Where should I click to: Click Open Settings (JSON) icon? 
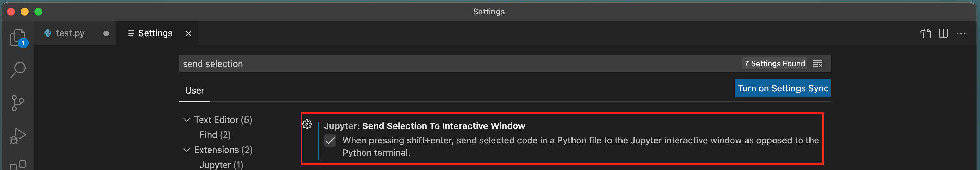(x=926, y=33)
